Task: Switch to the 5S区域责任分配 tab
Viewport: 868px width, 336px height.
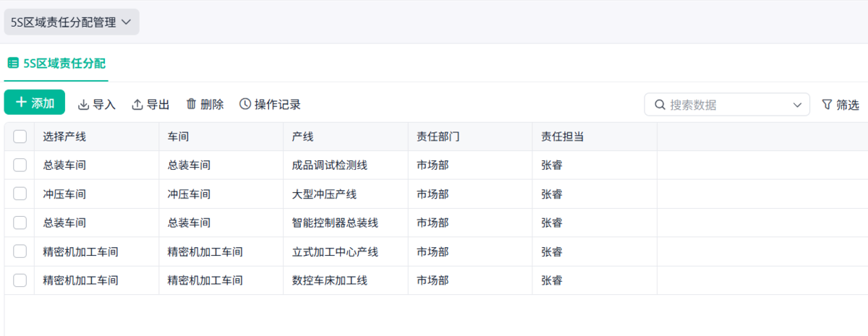Action: click(64, 64)
